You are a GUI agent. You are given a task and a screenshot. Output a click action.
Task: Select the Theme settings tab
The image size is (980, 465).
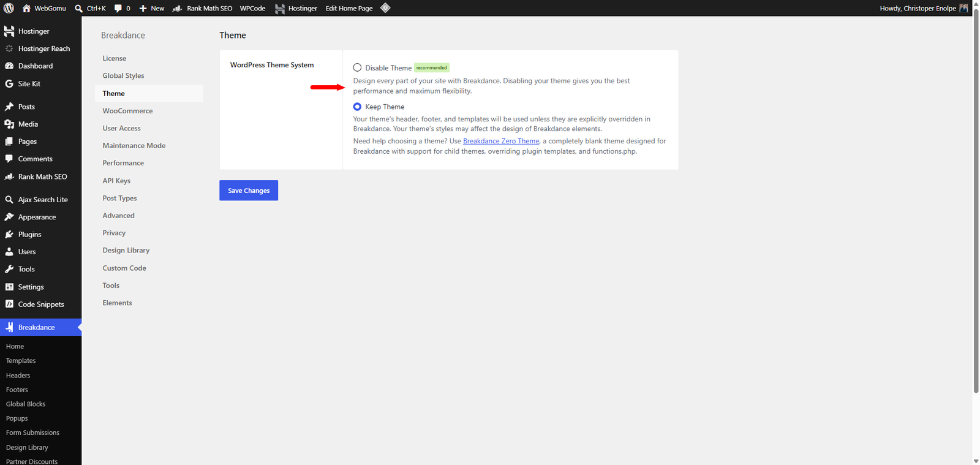[149, 94]
